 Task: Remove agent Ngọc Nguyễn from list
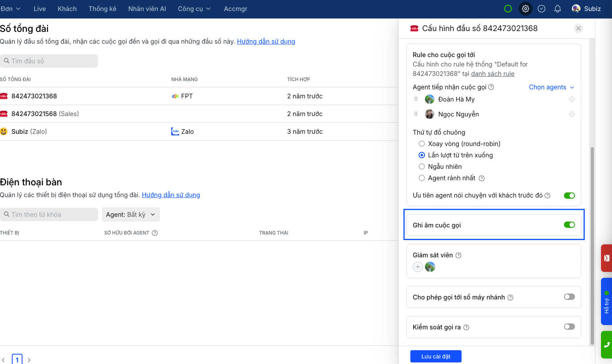tap(572, 114)
